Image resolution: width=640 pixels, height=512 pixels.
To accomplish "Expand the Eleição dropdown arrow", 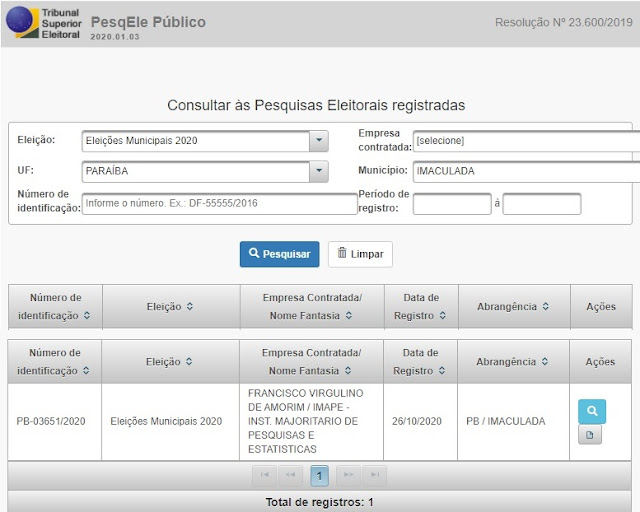I will (x=318, y=141).
